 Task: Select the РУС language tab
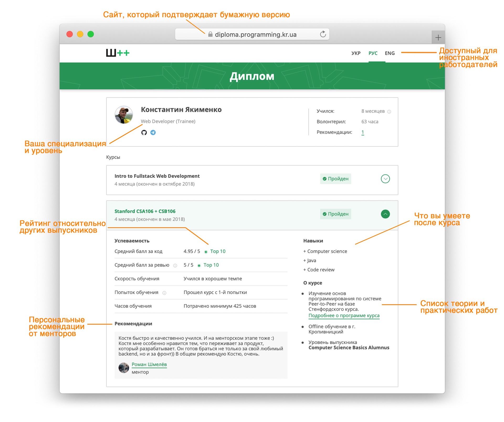coord(373,53)
